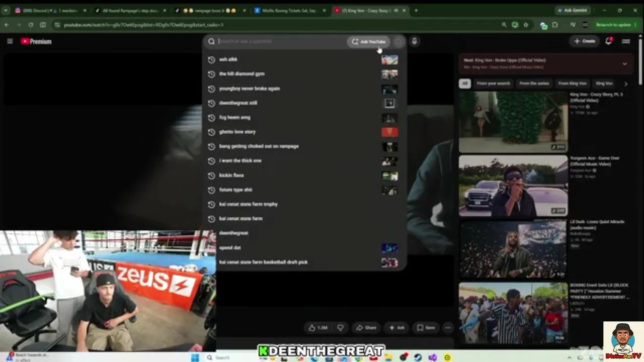Select suggestion 'kai cenat state farm trophy'

(x=305, y=204)
